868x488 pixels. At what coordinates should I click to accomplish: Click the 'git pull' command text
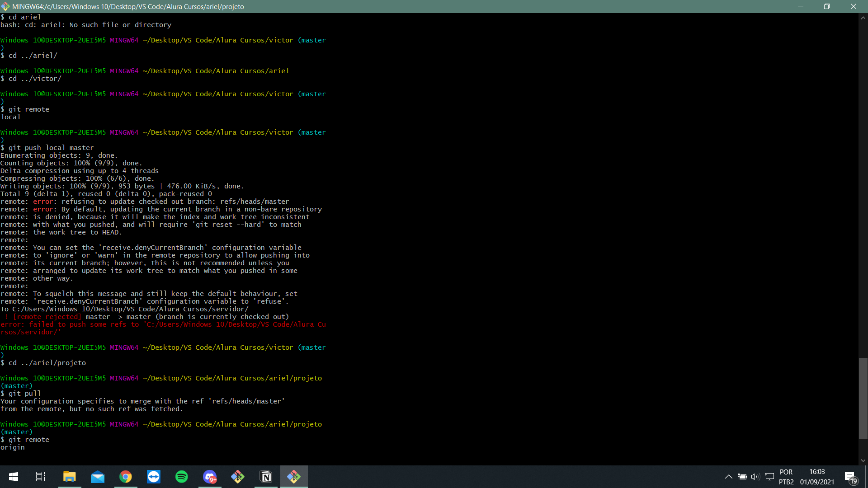click(24, 394)
